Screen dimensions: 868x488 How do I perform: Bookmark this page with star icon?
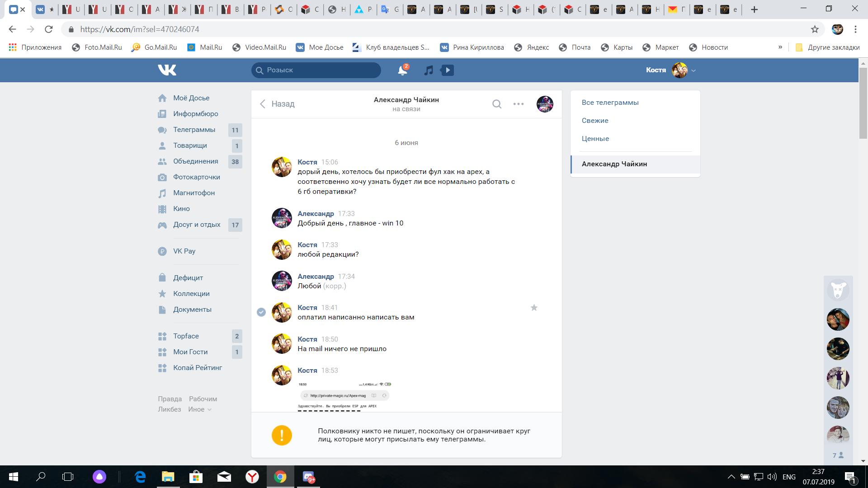click(x=815, y=29)
